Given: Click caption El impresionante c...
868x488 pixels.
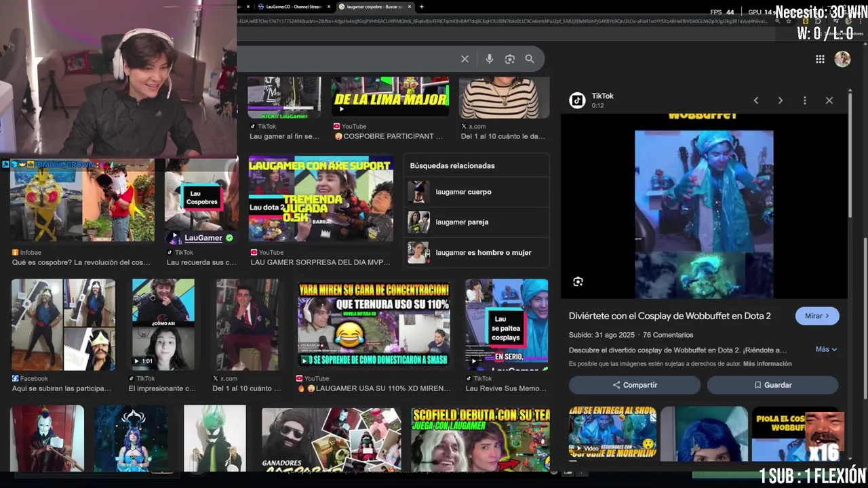Looking at the screenshot, I should (162, 388).
